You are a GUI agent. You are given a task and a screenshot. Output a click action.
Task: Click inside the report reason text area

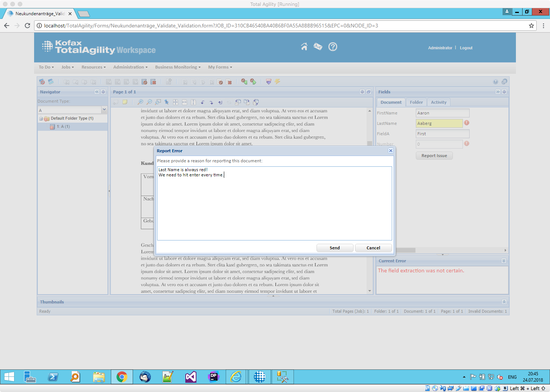pos(274,207)
